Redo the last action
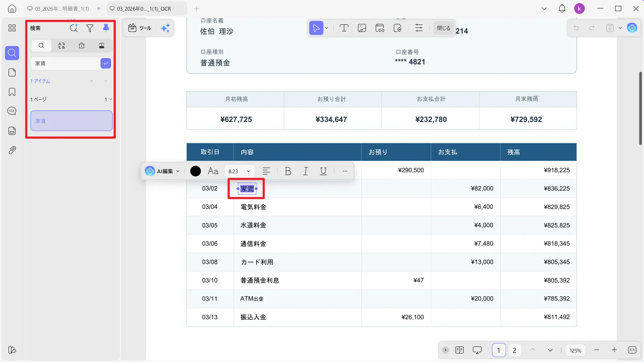Screen dimensions: 644x362 tap(592, 28)
